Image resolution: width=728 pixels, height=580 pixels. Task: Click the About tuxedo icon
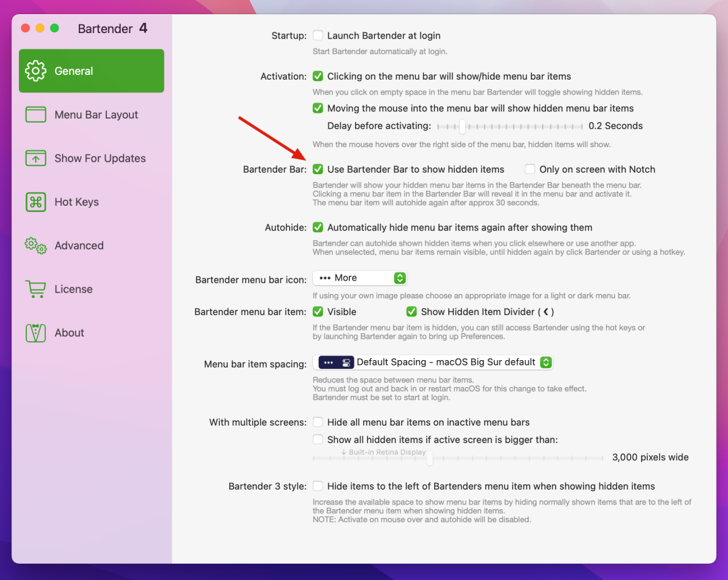[36, 333]
